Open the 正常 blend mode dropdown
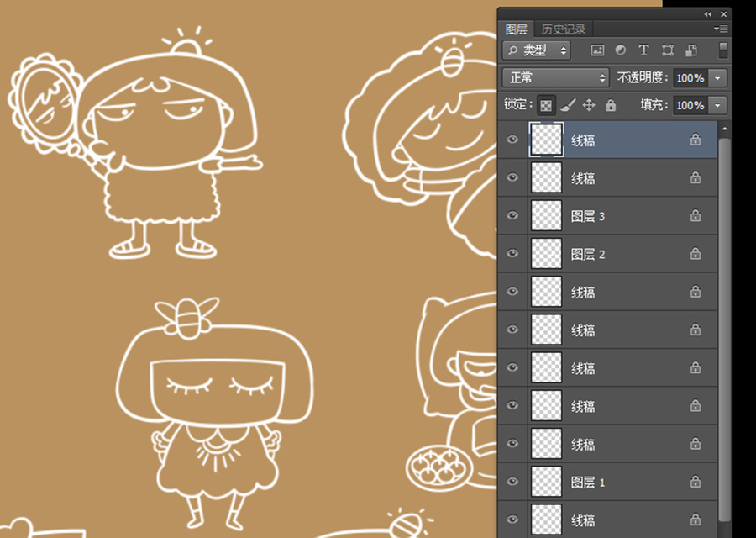Viewport: 756px width, 538px height. pos(555,77)
